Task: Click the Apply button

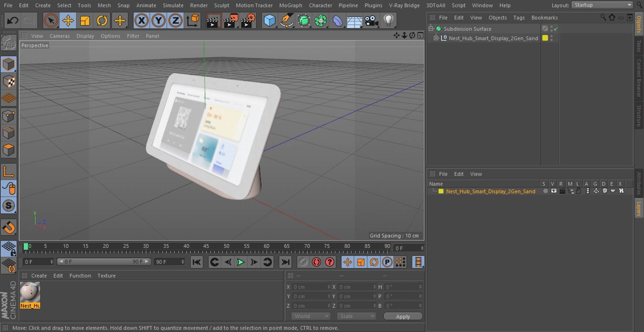Action: pyautogui.click(x=403, y=316)
